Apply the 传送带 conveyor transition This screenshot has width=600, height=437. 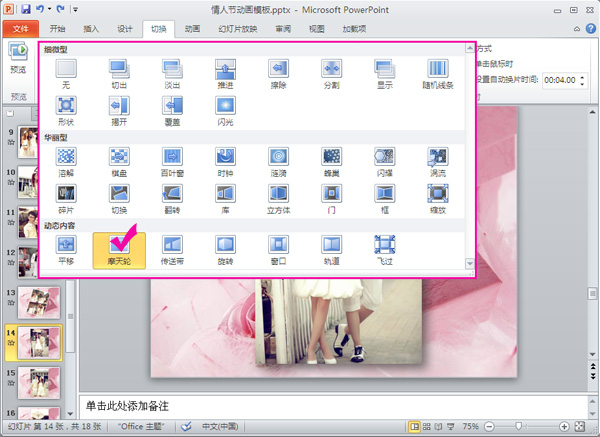click(172, 251)
